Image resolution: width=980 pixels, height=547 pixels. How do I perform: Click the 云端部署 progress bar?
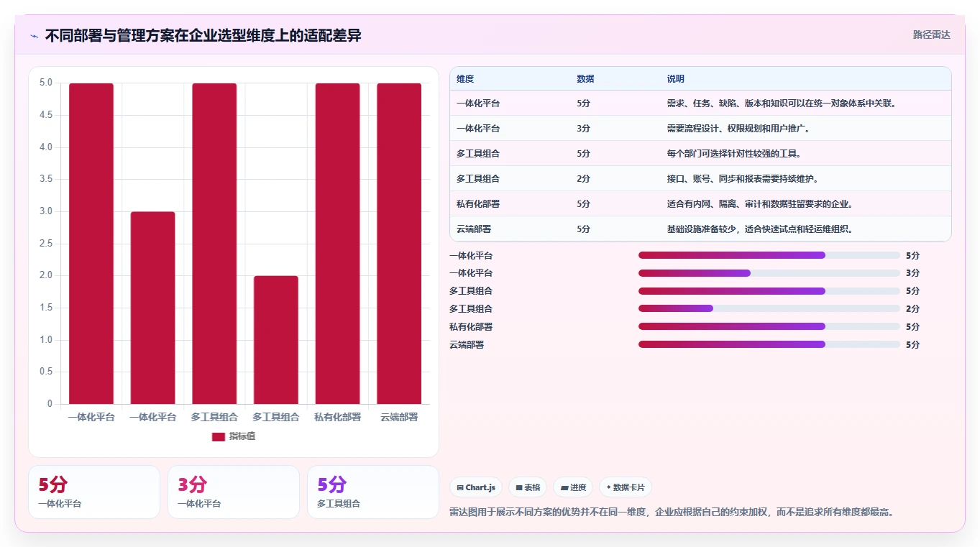[769, 344]
